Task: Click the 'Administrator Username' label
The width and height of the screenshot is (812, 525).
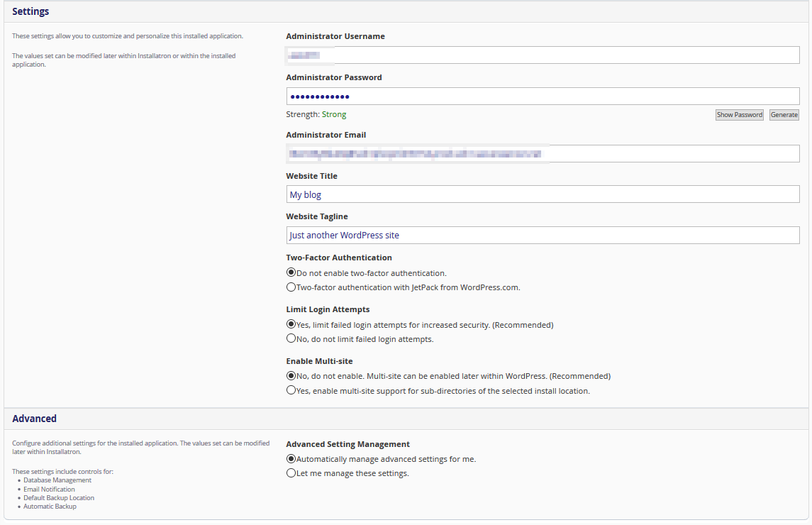Action: point(335,36)
